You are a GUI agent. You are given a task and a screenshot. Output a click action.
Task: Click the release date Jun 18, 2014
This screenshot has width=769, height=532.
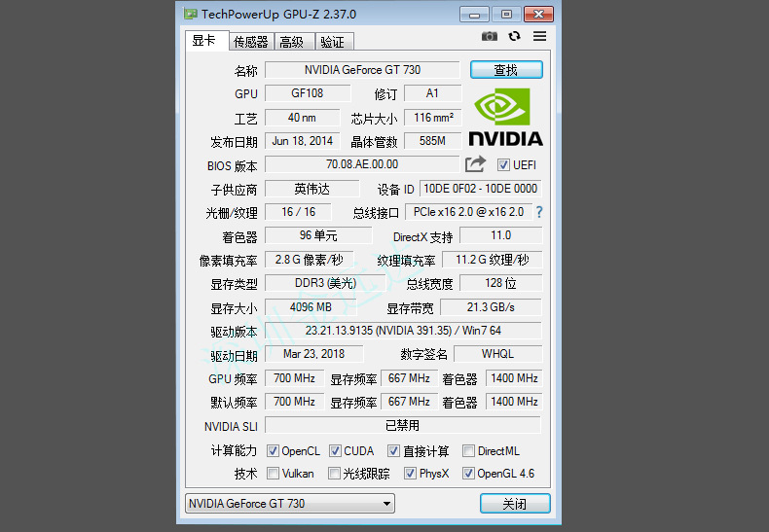click(302, 141)
